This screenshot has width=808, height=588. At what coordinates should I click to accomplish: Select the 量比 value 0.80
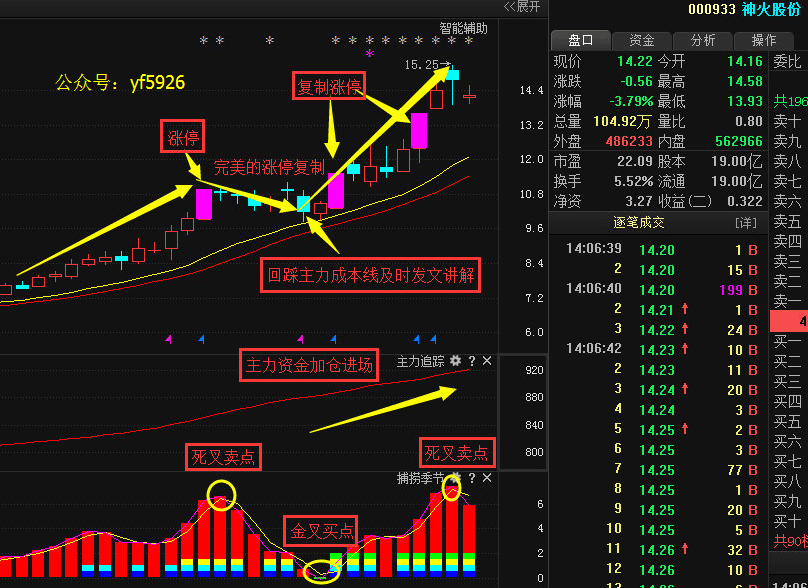(749, 121)
